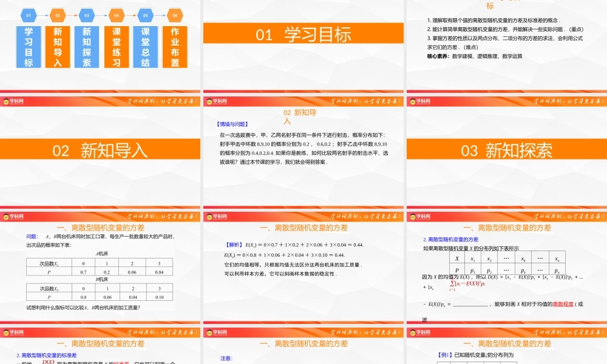Click the B机床 table caption
The image size is (607, 364).
coord(101,279)
